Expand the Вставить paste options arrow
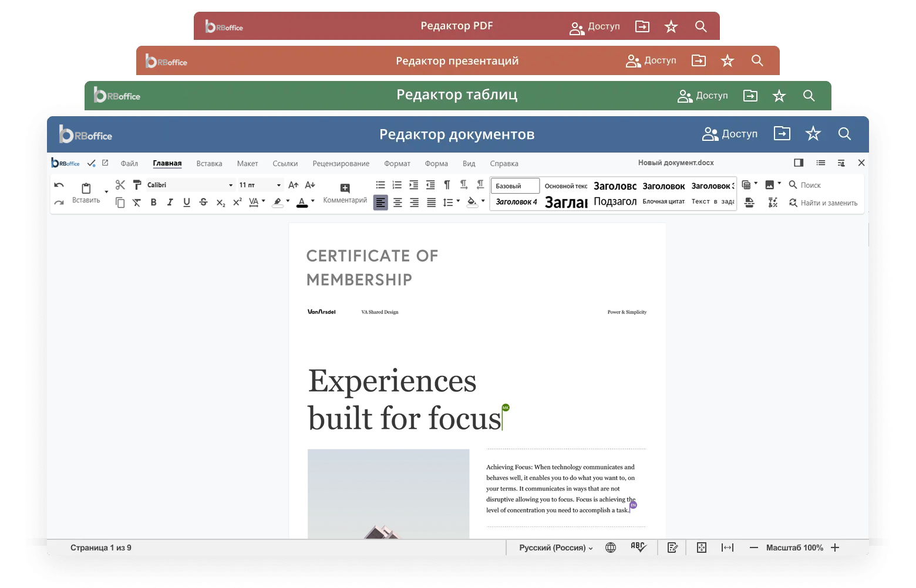The height and width of the screenshot is (588, 916). [x=106, y=192]
